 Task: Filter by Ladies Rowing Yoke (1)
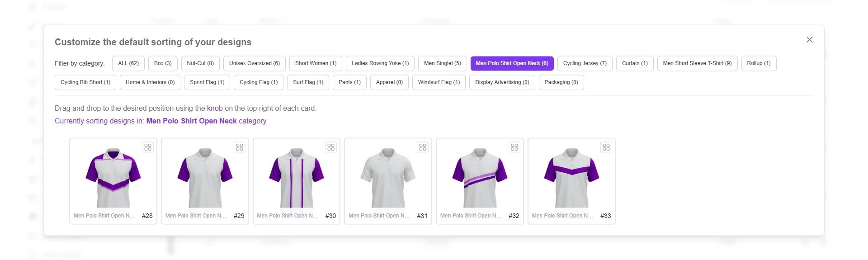pyautogui.click(x=380, y=63)
